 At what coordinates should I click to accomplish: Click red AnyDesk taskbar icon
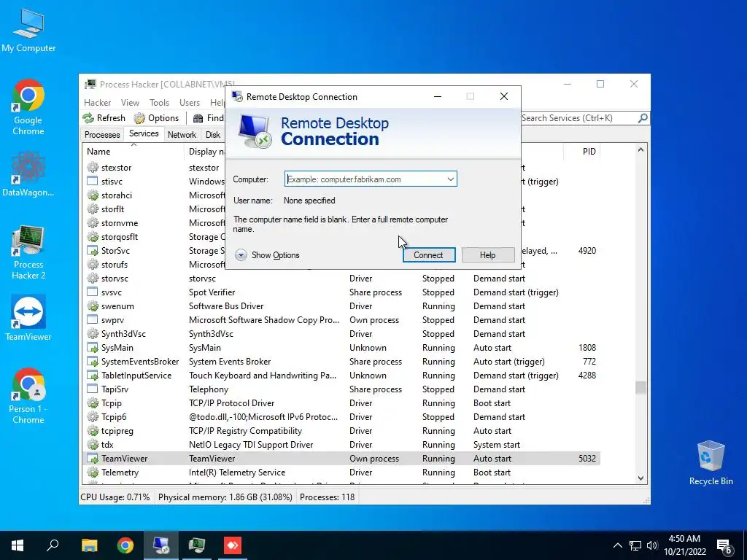(233, 545)
